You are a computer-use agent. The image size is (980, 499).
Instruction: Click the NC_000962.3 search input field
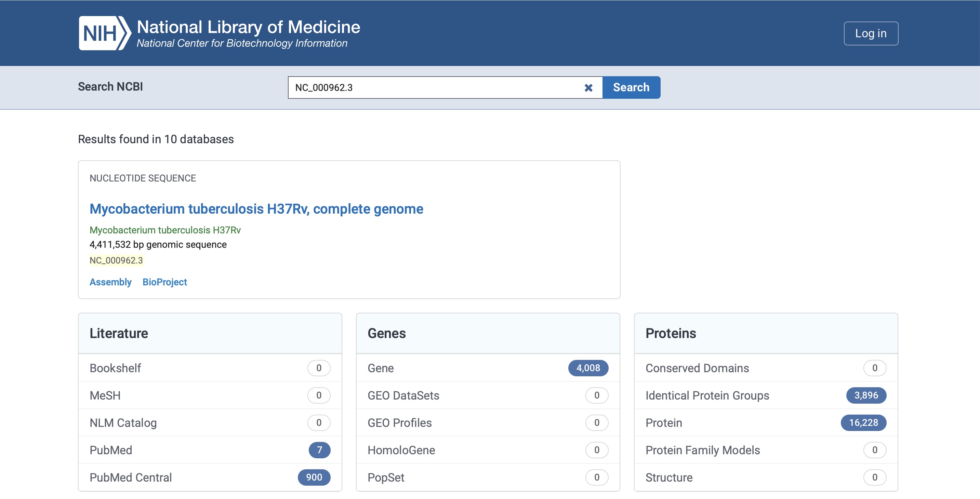click(434, 88)
